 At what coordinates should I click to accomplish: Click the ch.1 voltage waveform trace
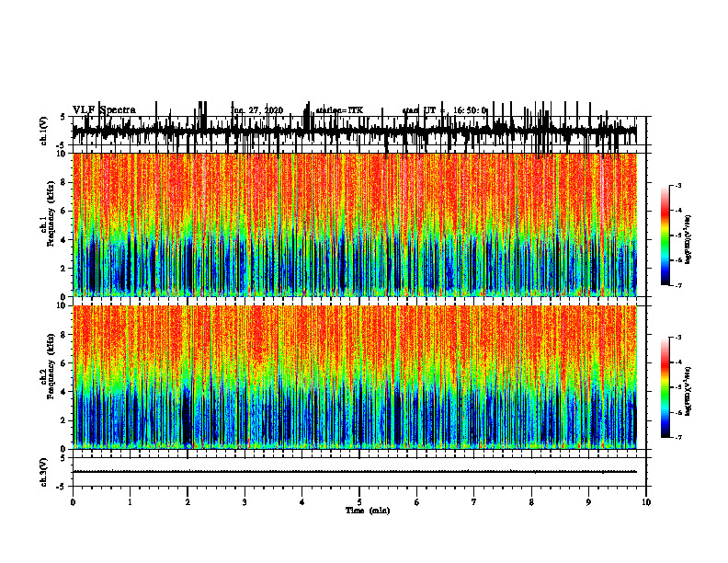click(354, 131)
